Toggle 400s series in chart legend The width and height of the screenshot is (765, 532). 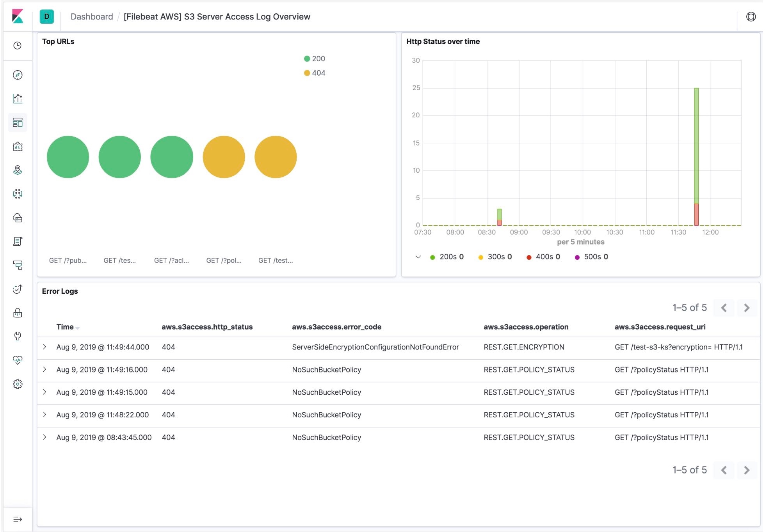point(543,257)
